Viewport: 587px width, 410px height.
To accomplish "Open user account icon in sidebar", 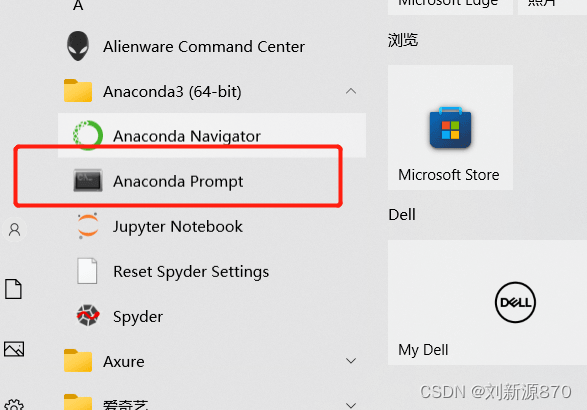I will coord(15,230).
